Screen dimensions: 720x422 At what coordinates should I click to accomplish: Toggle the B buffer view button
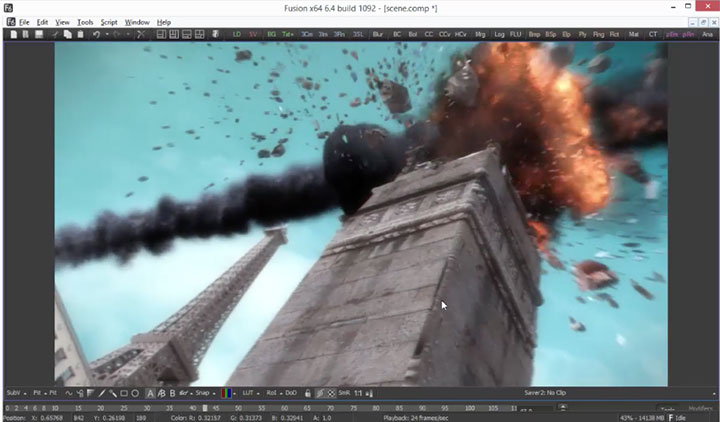pyautogui.click(x=172, y=393)
